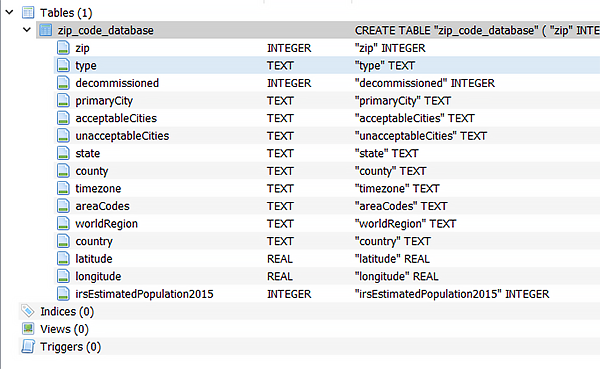Click the Triggers scroll icon
Viewport: 600px width, 369px height.
click(28, 346)
